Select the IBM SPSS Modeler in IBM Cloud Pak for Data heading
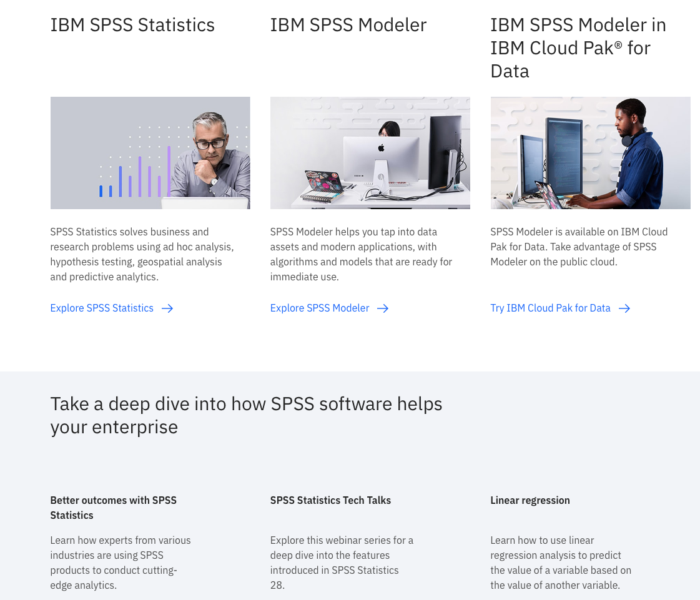The image size is (700, 600). [578, 48]
